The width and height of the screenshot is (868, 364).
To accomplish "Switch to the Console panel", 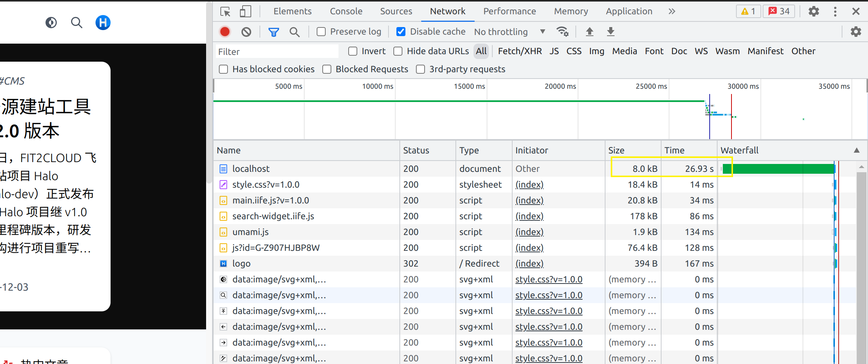I will [x=346, y=11].
